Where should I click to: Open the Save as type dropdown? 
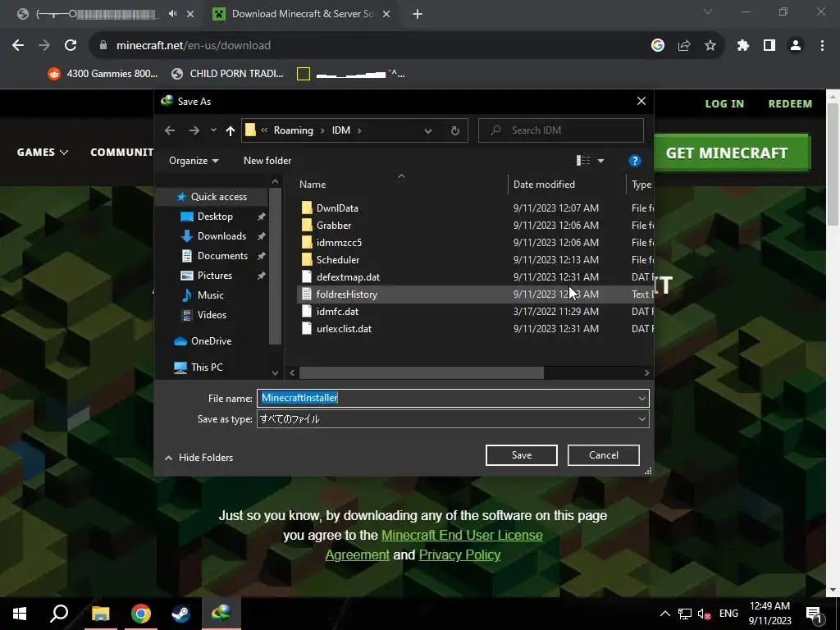pyautogui.click(x=453, y=419)
